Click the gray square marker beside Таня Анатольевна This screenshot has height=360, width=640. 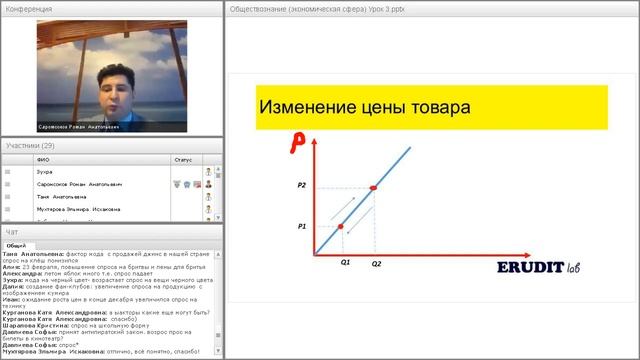(x=7, y=197)
